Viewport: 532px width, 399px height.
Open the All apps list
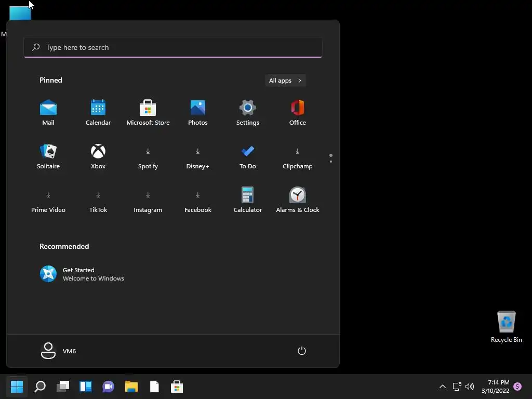(x=285, y=81)
